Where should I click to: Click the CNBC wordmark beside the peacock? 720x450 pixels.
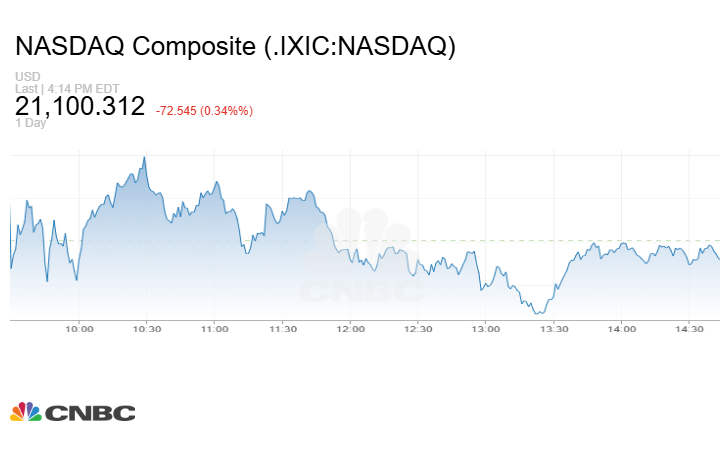(x=88, y=412)
